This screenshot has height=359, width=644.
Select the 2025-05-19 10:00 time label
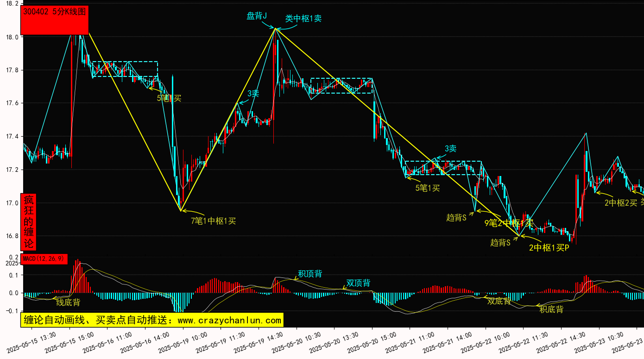click(x=183, y=342)
